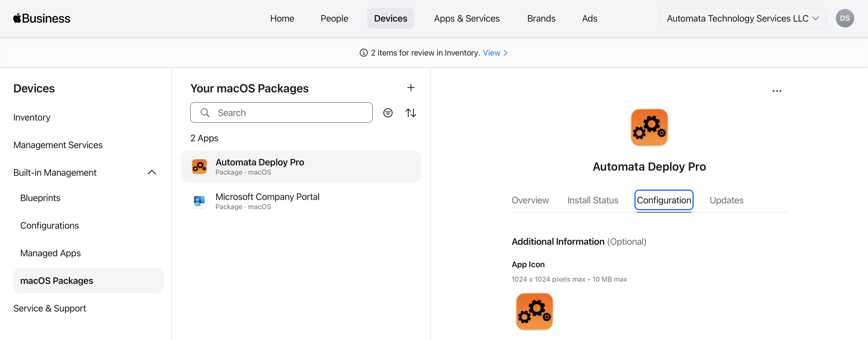This screenshot has height=340, width=868.
Task: Collapse the Built-in Management section chevron
Action: (152, 172)
